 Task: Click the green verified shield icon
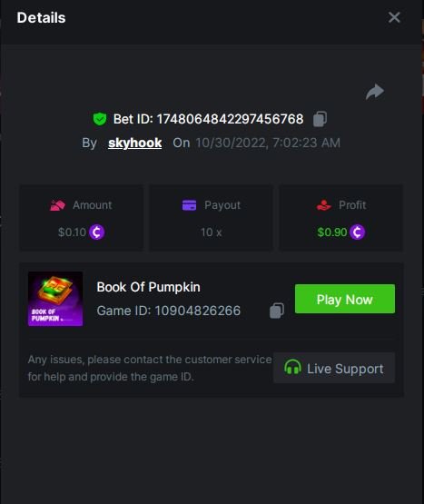coord(100,119)
